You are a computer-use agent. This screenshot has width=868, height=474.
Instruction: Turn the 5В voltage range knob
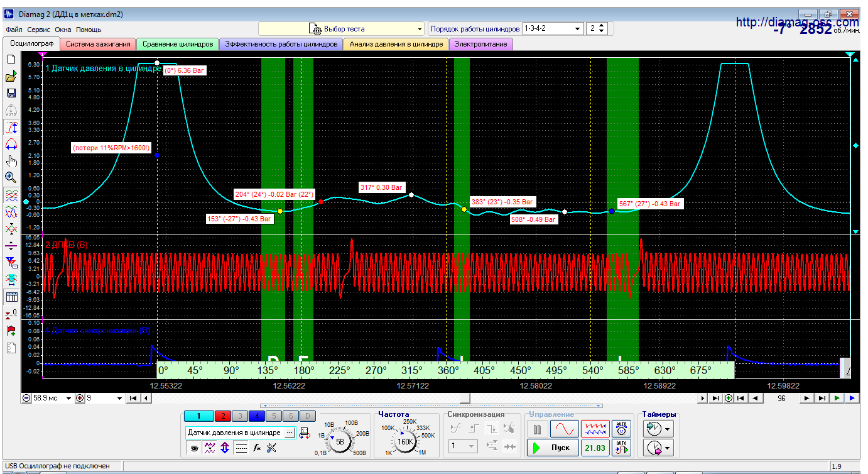[x=340, y=441]
